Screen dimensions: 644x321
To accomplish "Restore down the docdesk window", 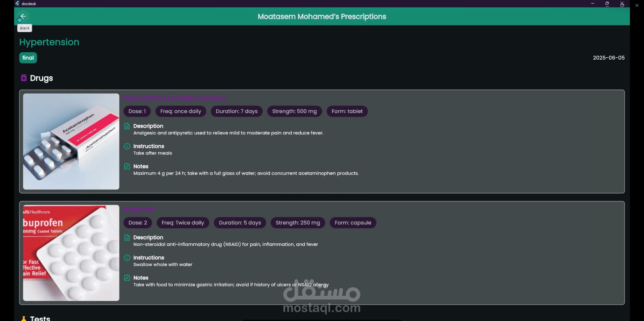I will [607, 4].
